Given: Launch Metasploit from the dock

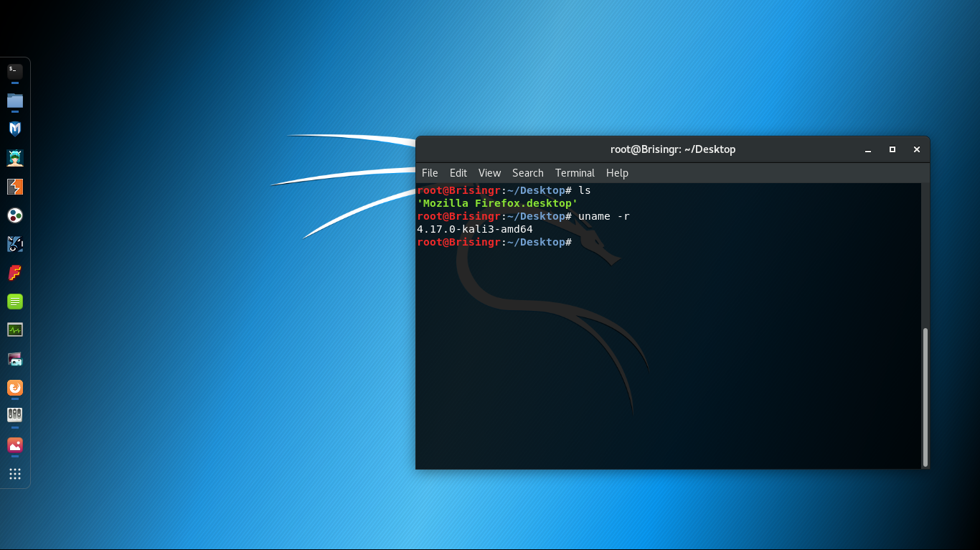Looking at the screenshot, I should point(15,129).
